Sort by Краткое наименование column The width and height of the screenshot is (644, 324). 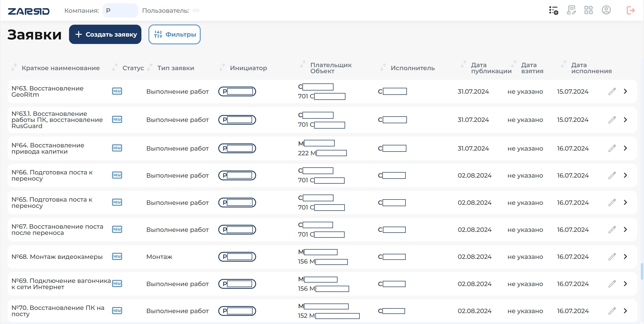[x=14, y=67]
